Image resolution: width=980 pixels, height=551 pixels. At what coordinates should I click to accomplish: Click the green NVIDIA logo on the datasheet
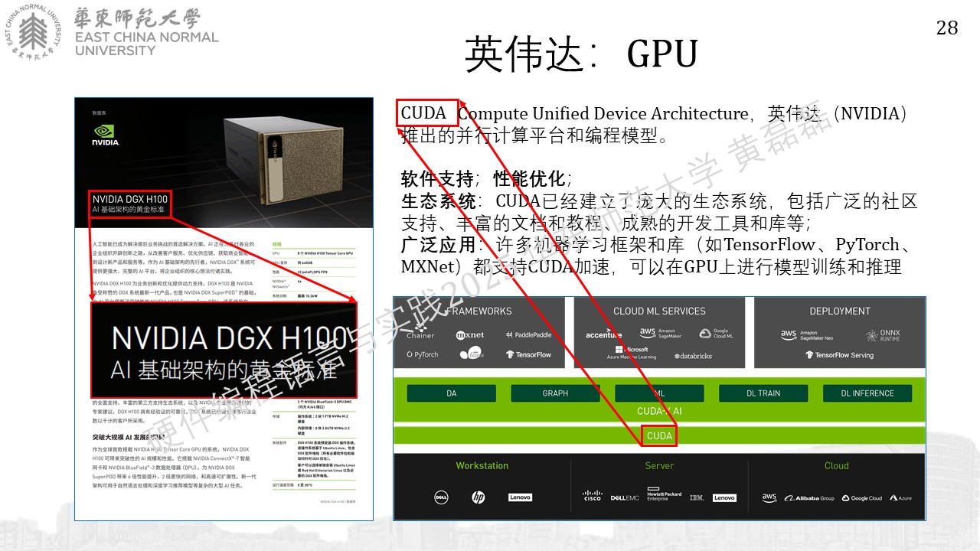(106, 136)
